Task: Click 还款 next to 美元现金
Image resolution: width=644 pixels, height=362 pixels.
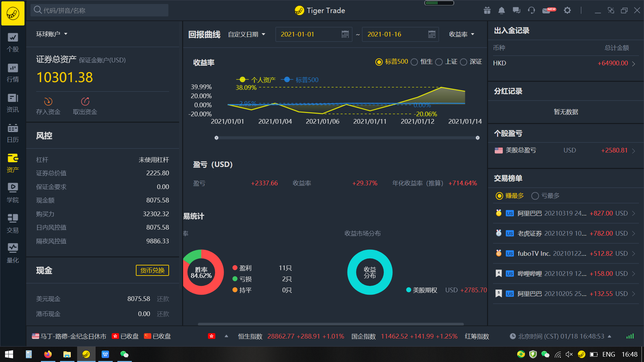Action: point(163,299)
